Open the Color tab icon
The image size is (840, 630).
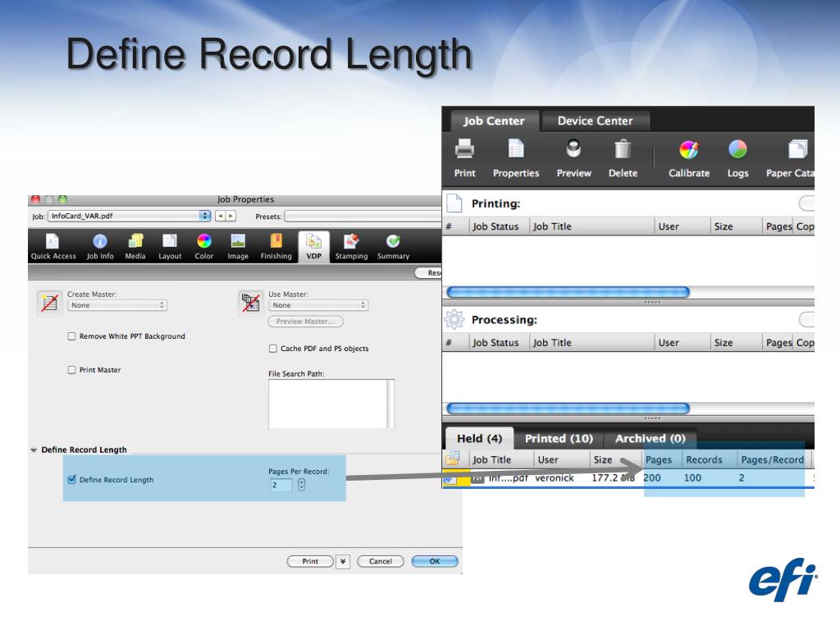204,242
